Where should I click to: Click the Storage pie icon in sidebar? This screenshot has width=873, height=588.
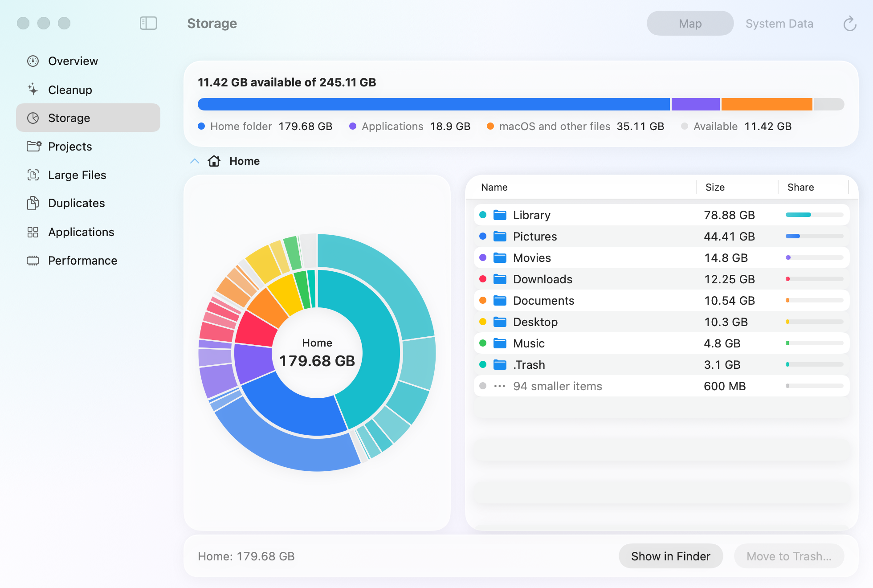pyautogui.click(x=33, y=118)
